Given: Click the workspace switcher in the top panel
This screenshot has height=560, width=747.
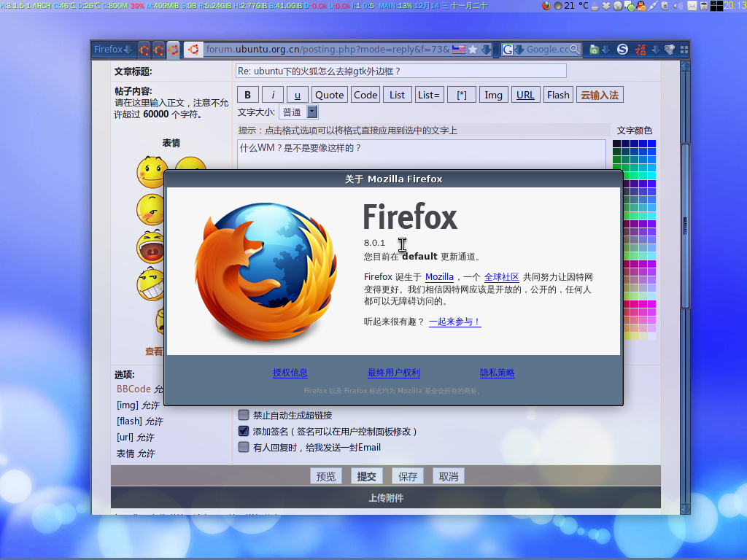Looking at the screenshot, I should click(716, 6).
